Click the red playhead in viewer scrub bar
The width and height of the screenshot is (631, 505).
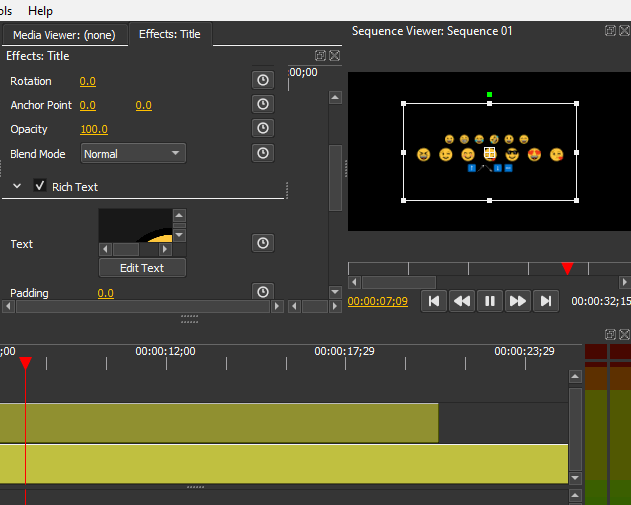pyautogui.click(x=567, y=268)
